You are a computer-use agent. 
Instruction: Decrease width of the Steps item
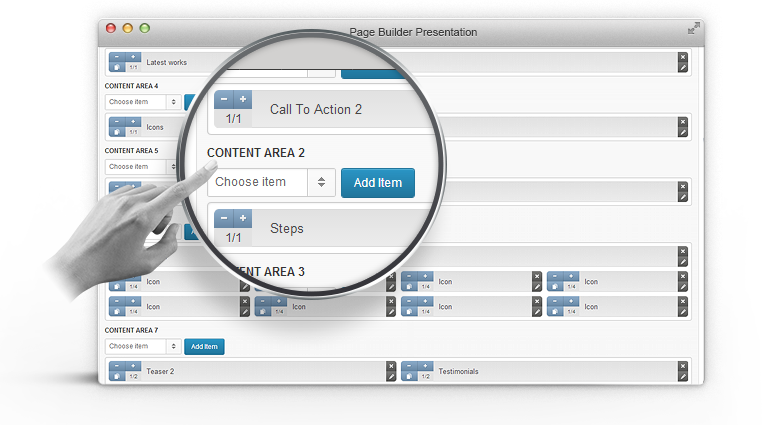[x=223, y=218]
